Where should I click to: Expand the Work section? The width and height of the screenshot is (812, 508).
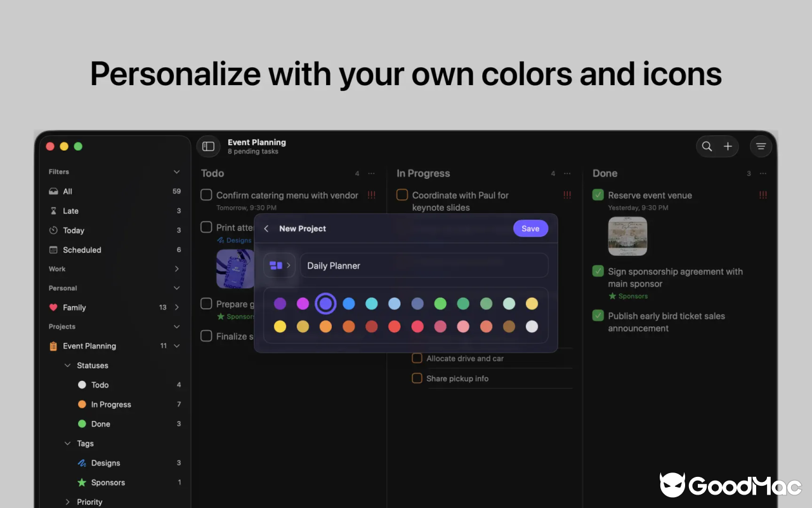click(177, 269)
